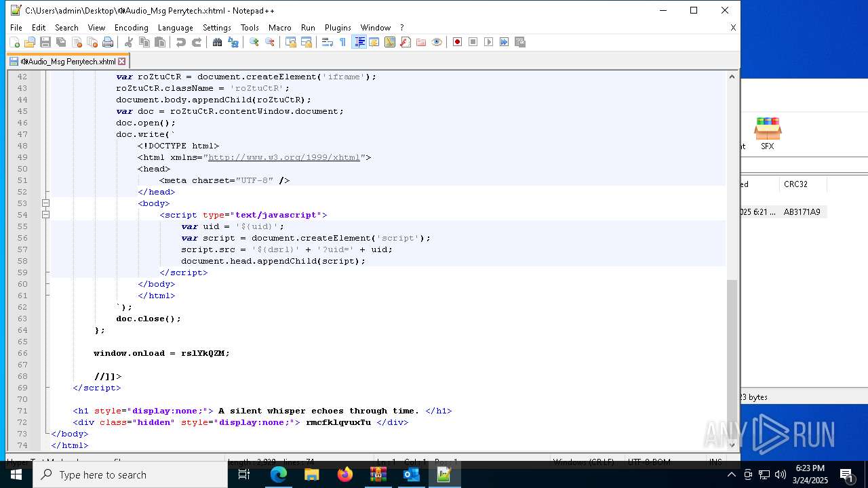Collapse the script fold marker on line 54
Viewport: 868px width, 488px height.
[45, 215]
